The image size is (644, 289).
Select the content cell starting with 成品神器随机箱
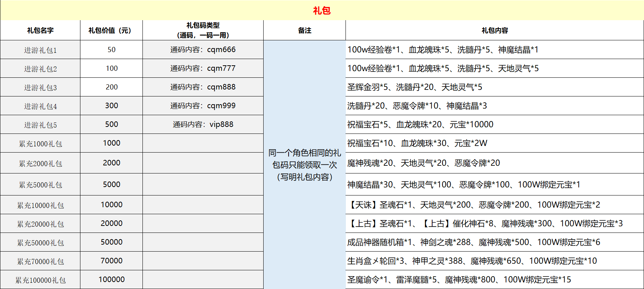click(494, 242)
